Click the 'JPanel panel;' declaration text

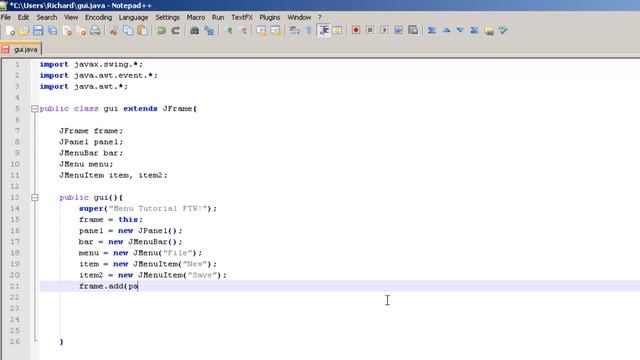[x=91, y=142]
